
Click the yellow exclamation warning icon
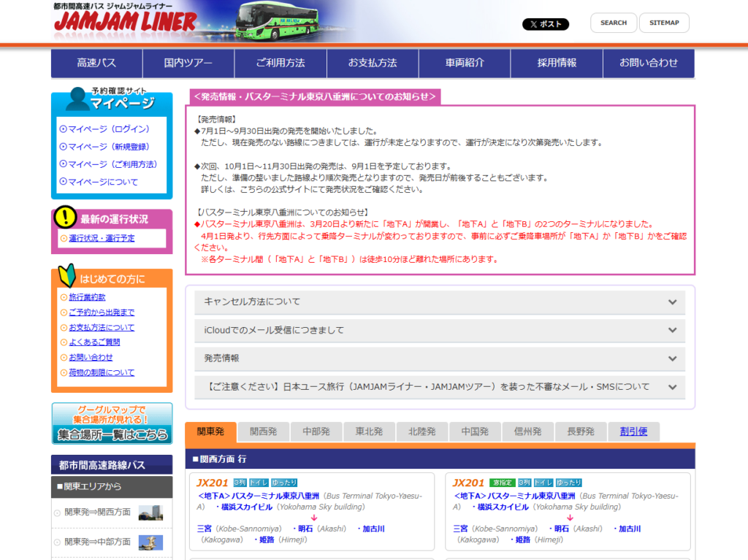coord(65,217)
